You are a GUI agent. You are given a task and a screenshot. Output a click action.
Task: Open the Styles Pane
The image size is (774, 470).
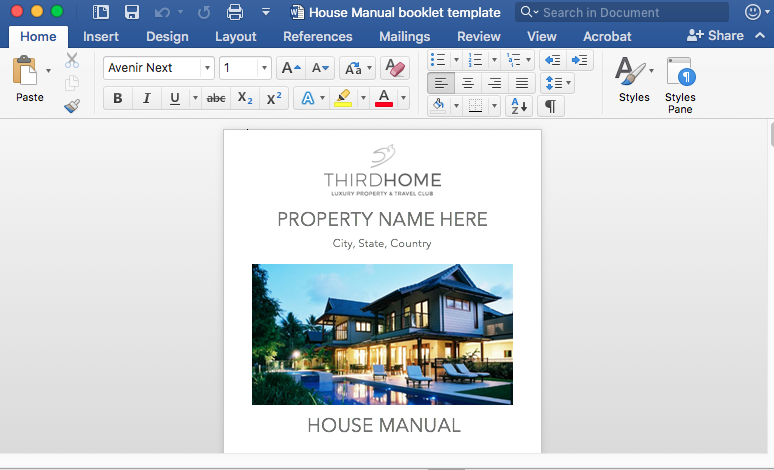point(680,85)
